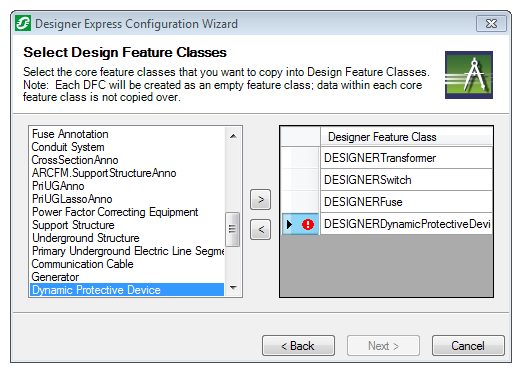Select the highlighted Dynamic Protective Device item
The height and width of the screenshot is (373, 522).
tap(127, 290)
